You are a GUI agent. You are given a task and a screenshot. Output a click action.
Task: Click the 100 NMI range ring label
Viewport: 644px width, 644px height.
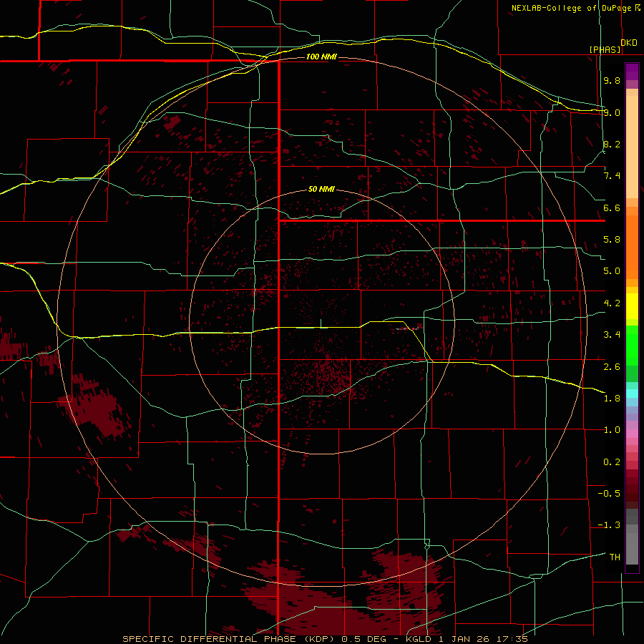click(x=321, y=57)
